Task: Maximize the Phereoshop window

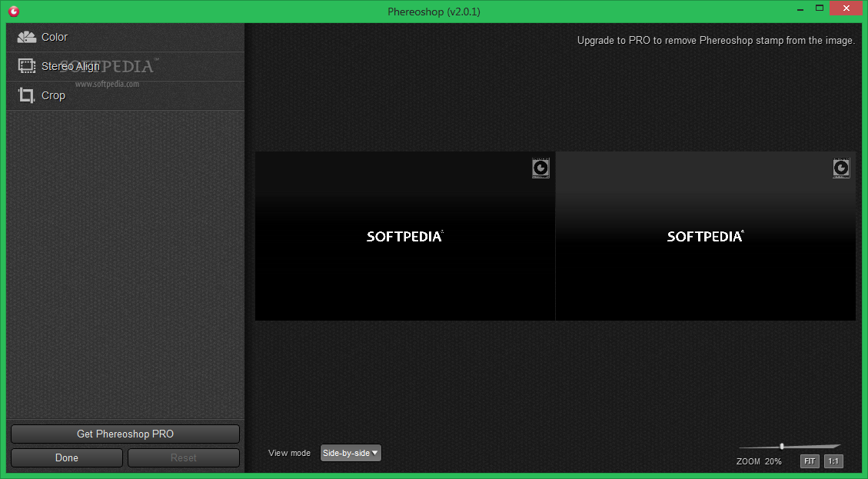Action: tap(820, 8)
